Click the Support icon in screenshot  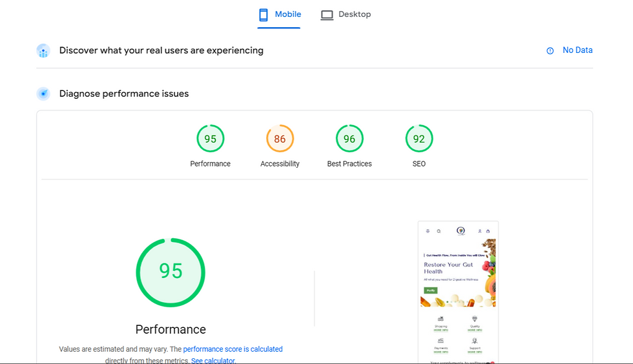tap(474, 341)
